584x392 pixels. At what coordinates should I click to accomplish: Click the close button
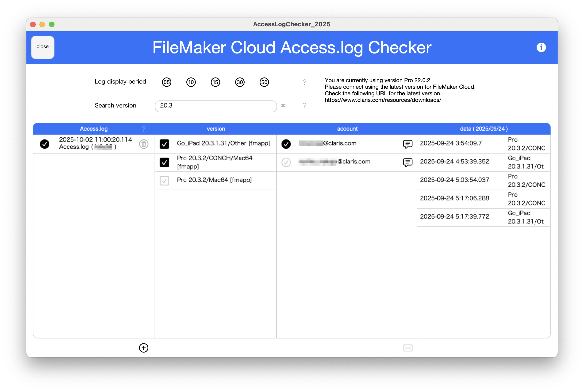(42, 47)
